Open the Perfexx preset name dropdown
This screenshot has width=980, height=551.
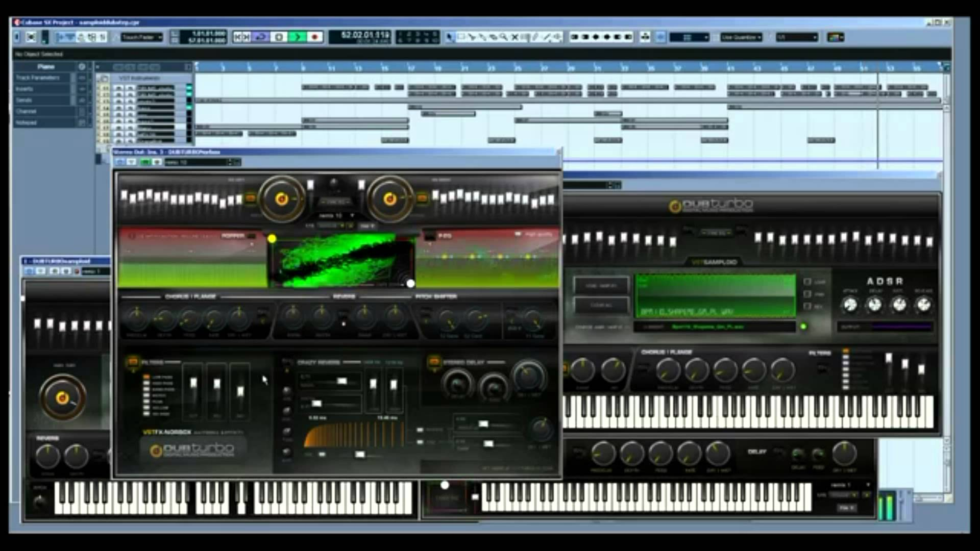click(x=336, y=216)
